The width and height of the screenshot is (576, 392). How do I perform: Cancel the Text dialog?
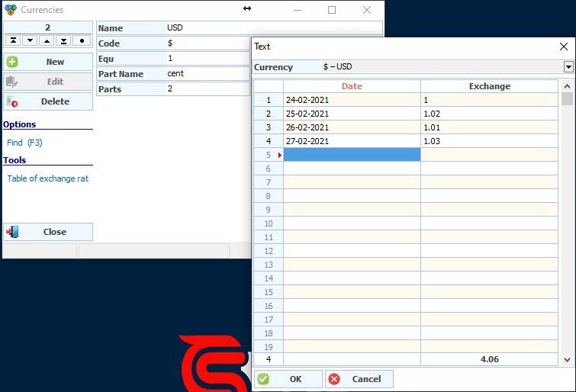point(359,379)
